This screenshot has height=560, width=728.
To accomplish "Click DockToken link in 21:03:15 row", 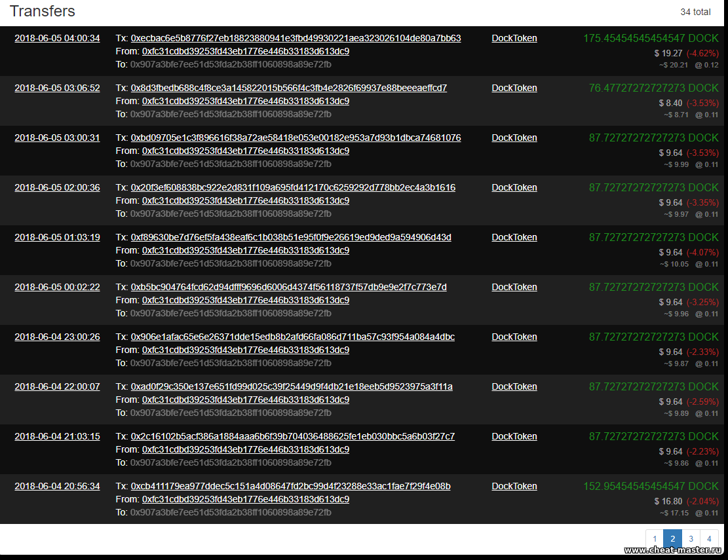I will pos(514,436).
